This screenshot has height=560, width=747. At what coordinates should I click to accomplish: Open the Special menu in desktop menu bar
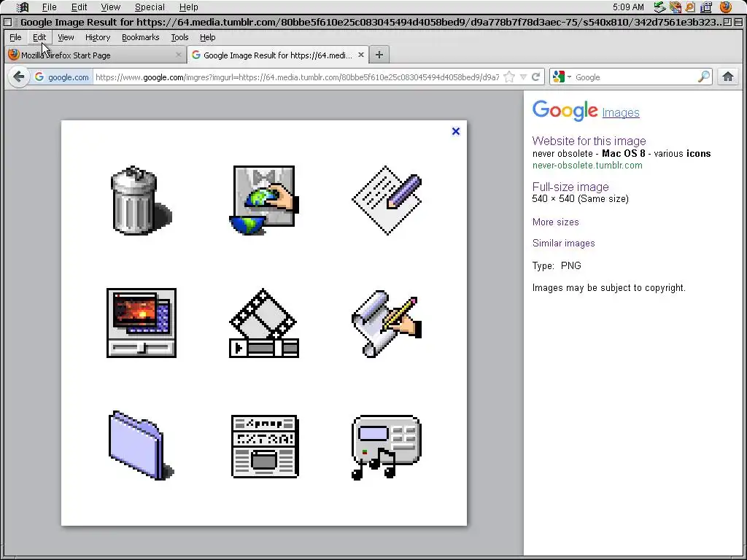point(150,7)
